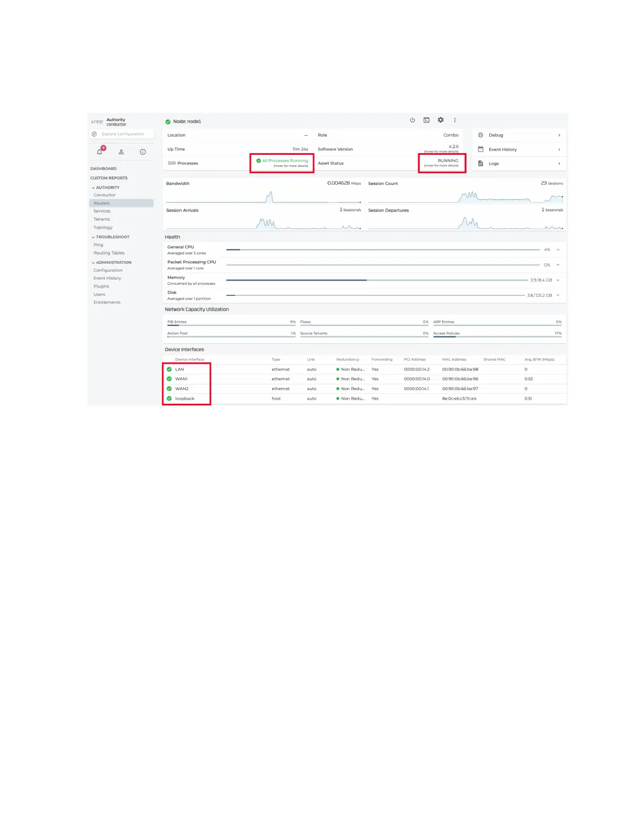Click the power icon in node header

coord(412,120)
